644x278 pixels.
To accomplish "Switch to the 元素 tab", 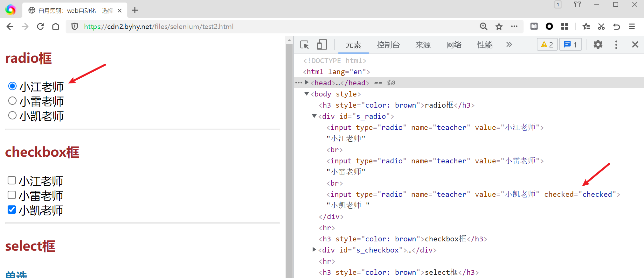I will (353, 45).
